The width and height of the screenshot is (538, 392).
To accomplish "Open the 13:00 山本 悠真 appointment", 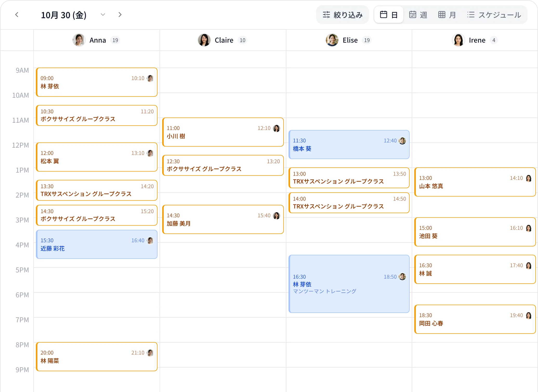I will (475, 182).
